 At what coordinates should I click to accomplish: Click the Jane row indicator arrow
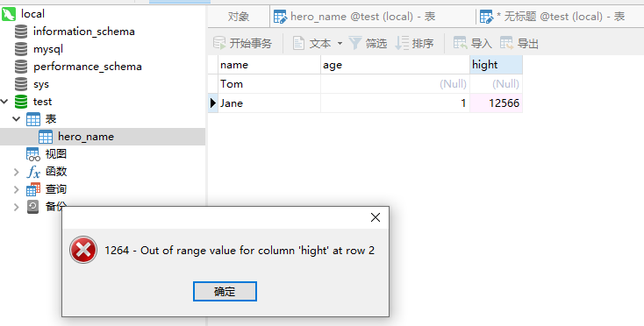pos(212,103)
